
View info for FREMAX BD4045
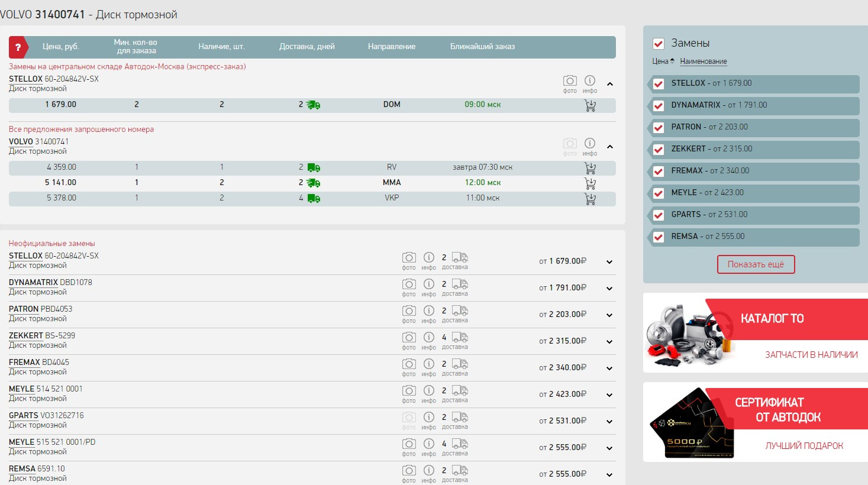pos(429,364)
